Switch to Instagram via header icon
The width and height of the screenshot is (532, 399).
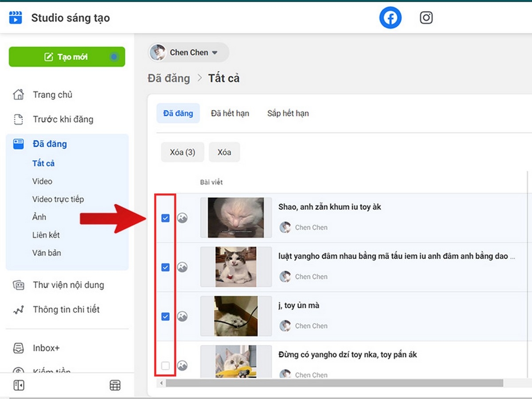tap(426, 18)
